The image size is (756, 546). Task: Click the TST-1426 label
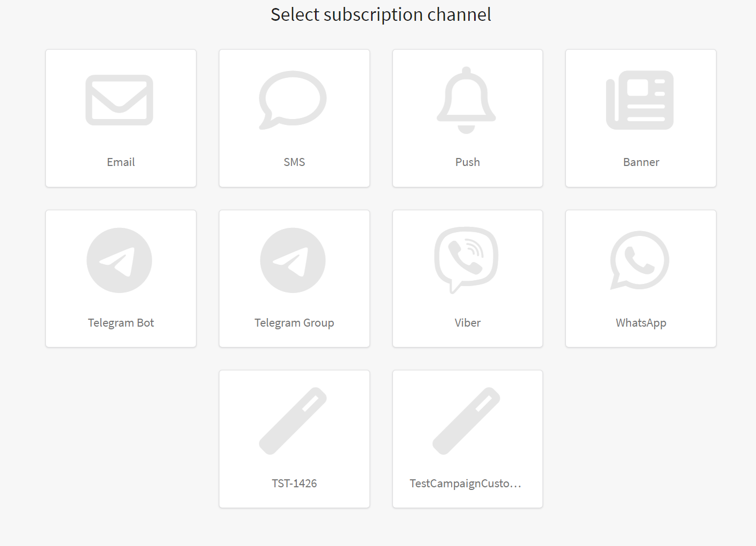[x=294, y=484]
